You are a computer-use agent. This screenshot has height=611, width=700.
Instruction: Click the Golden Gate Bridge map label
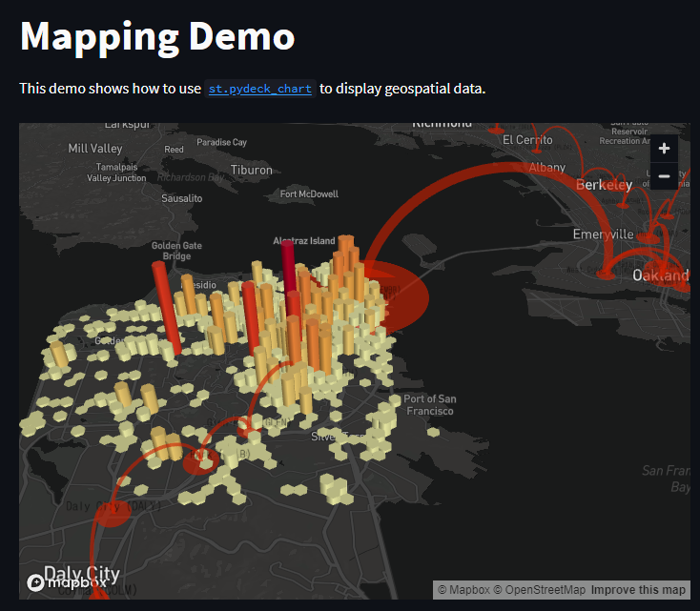click(176, 251)
